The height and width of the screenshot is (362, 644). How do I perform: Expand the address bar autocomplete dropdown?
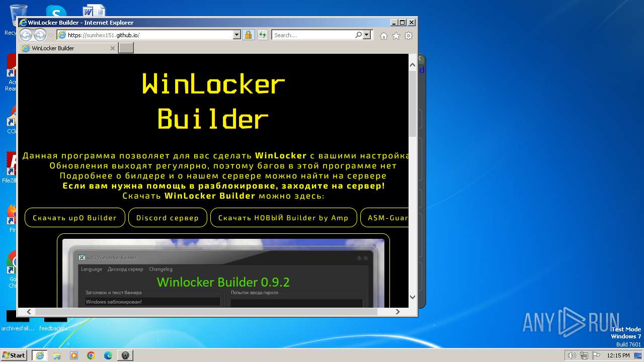[x=237, y=35]
